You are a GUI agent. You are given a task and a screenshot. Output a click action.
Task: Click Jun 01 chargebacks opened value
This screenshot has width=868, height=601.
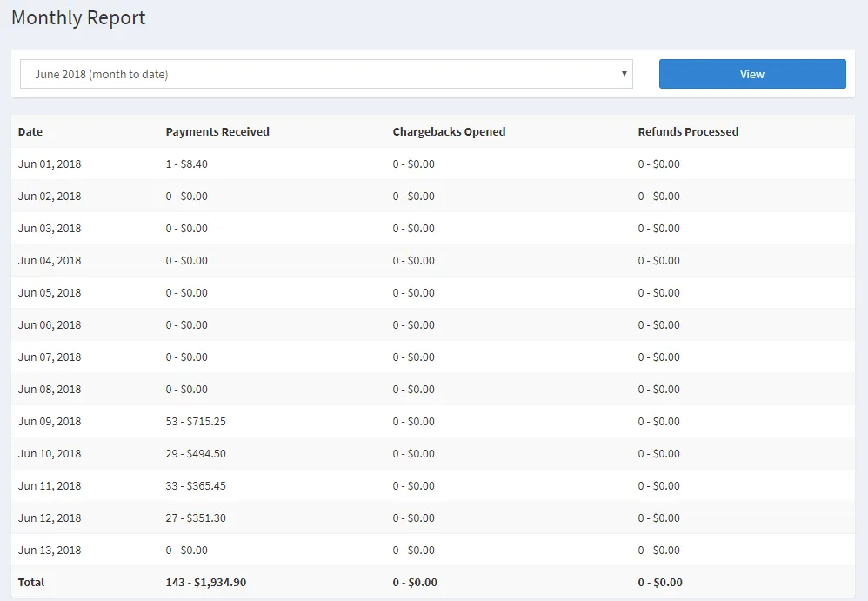pyautogui.click(x=413, y=164)
